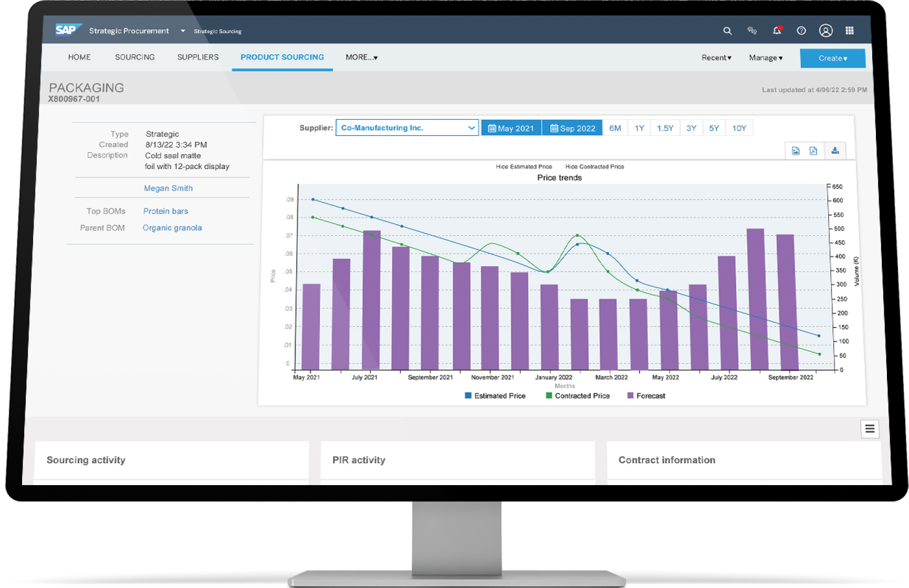Export the chart as an image file

[796, 151]
